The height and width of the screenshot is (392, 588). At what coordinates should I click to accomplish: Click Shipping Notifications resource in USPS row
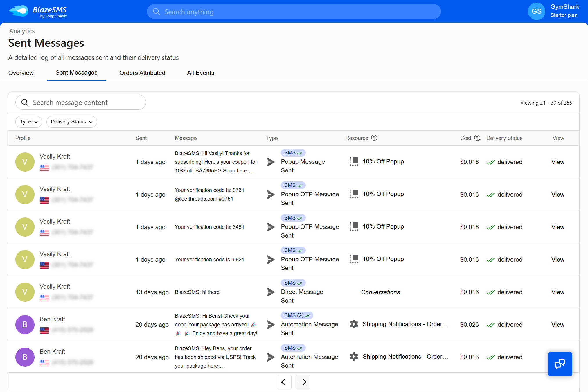click(x=405, y=357)
